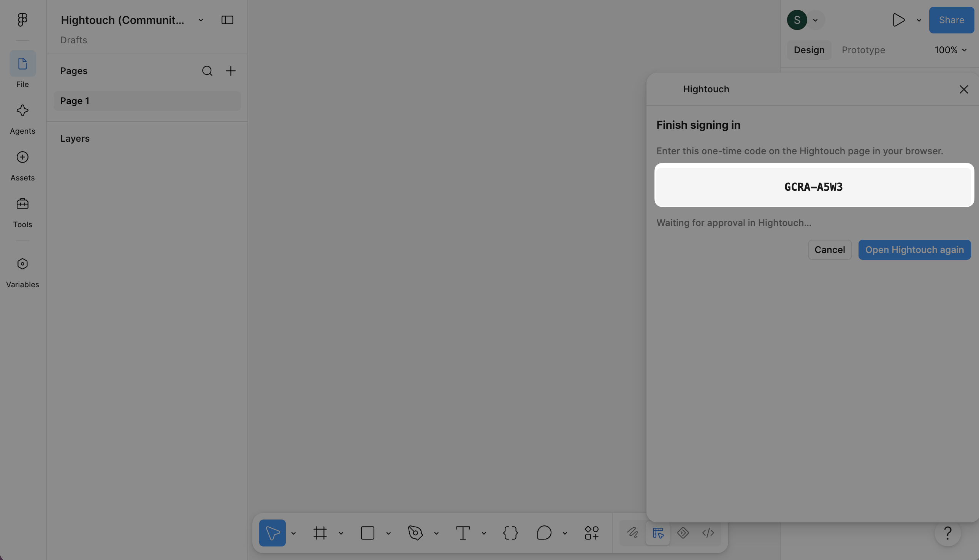Expand the Pen tool options chevron
The width and height of the screenshot is (979, 560).
pyautogui.click(x=436, y=533)
